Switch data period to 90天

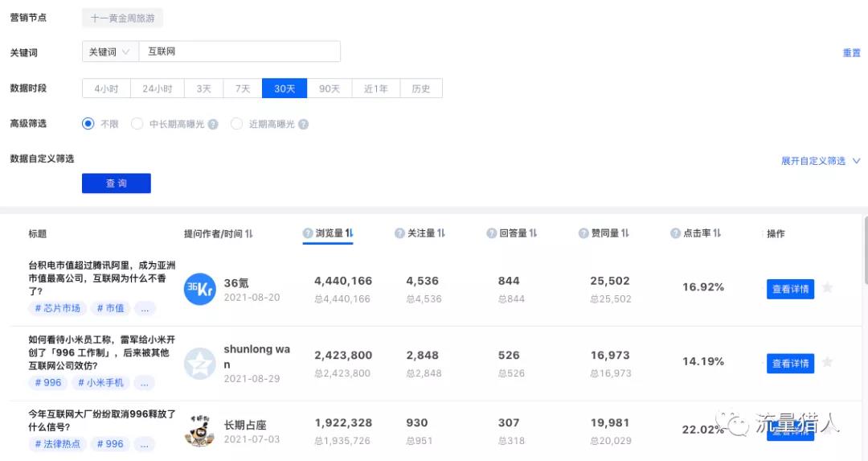[330, 88]
